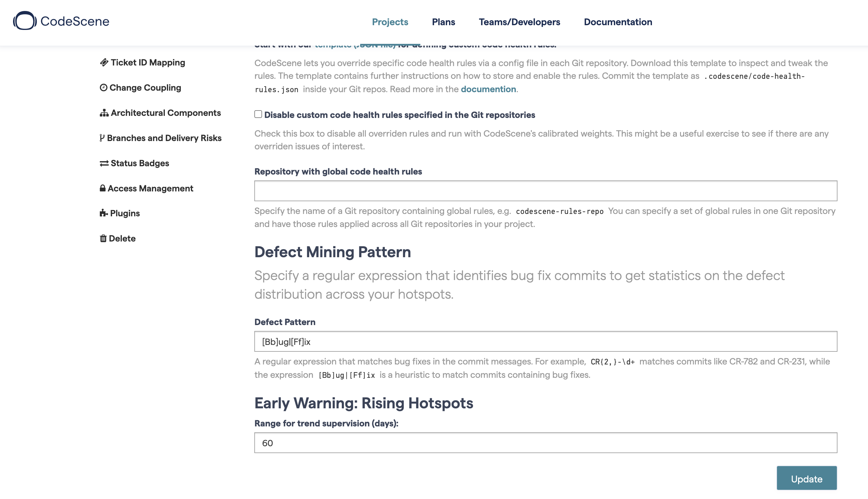Select Delete in the sidebar
Screen dimensions: 868x499
click(x=122, y=238)
